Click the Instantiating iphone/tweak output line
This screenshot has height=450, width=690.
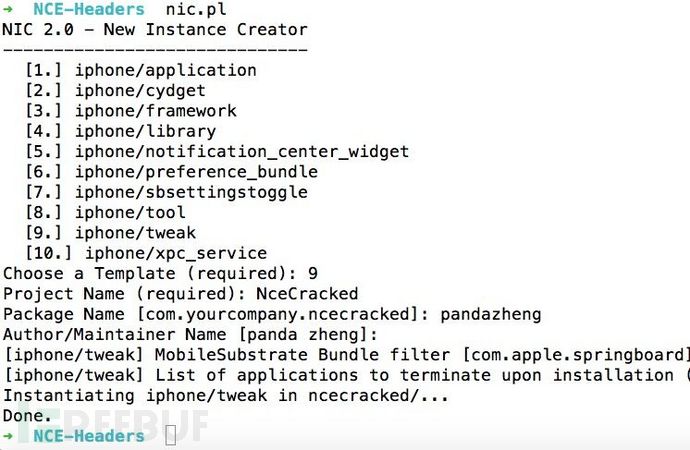[226, 395]
